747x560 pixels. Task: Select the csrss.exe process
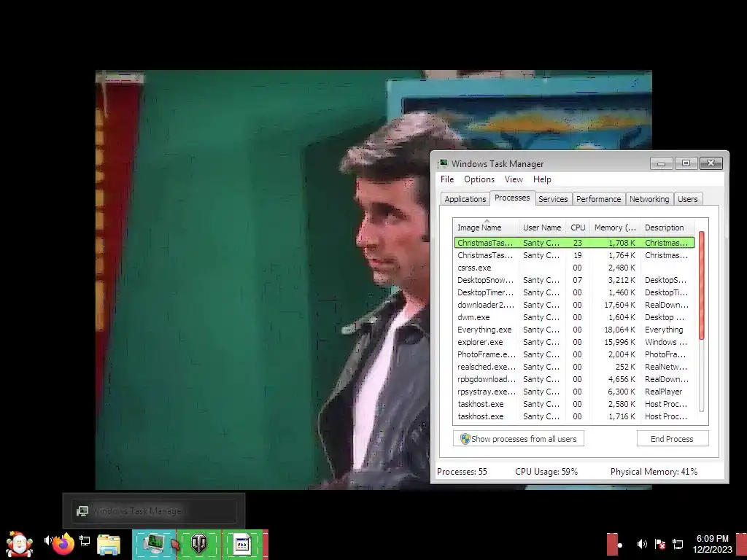pos(575,268)
